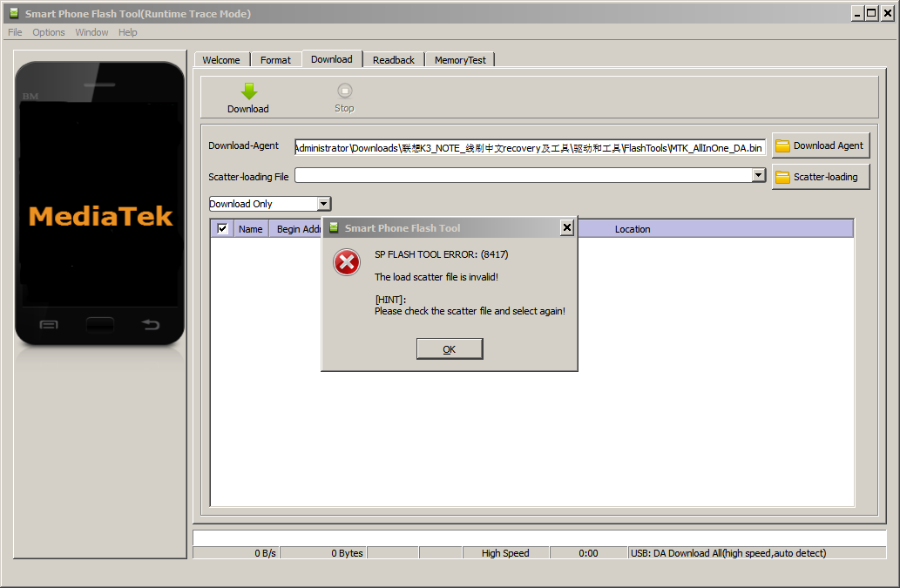Maximize the main window

coord(872,12)
